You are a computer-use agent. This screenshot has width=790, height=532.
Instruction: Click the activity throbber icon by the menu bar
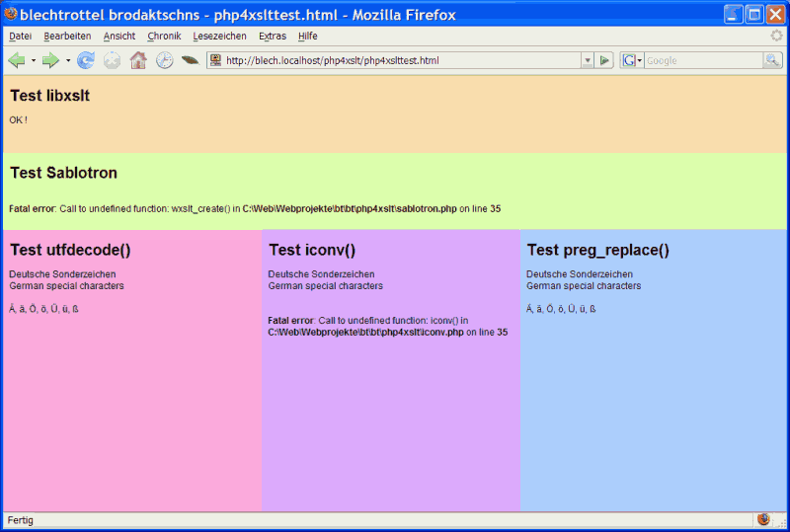(777, 36)
